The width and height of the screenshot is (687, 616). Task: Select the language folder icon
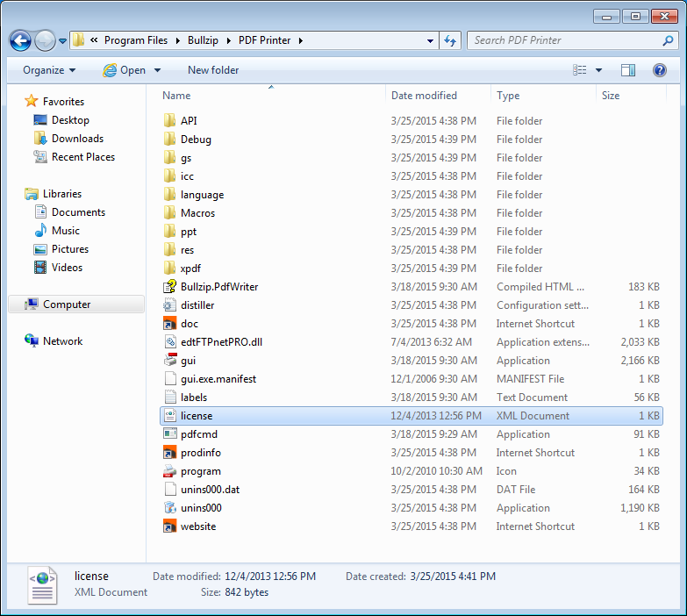point(169,194)
